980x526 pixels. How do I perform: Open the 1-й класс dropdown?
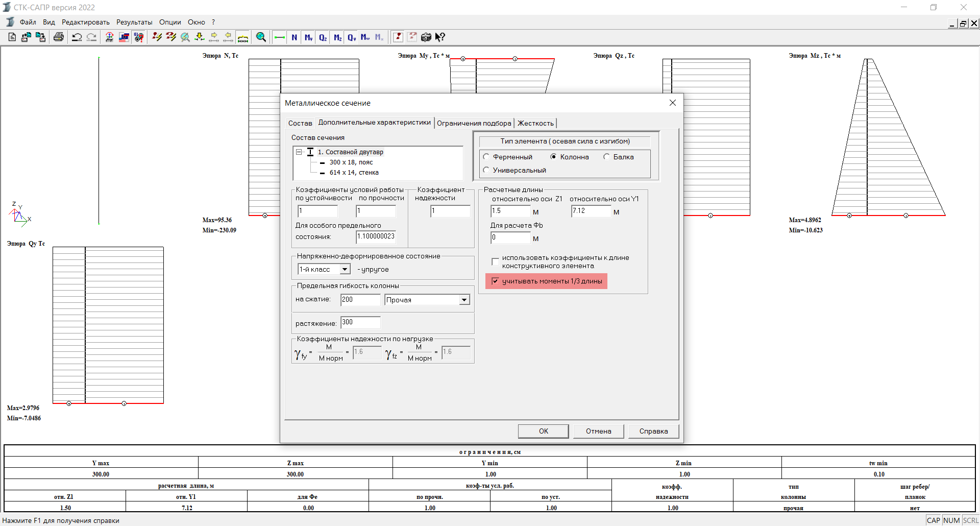pyautogui.click(x=345, y=269)
